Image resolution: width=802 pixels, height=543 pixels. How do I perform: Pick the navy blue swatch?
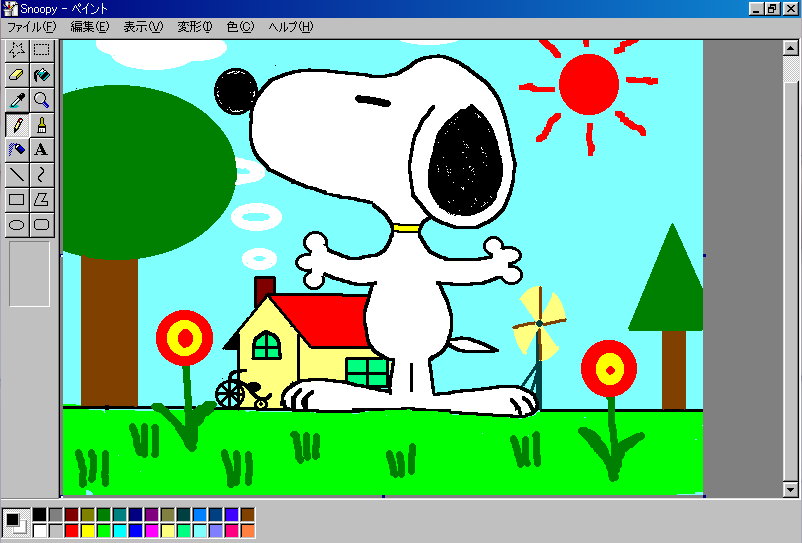[136, 514]
